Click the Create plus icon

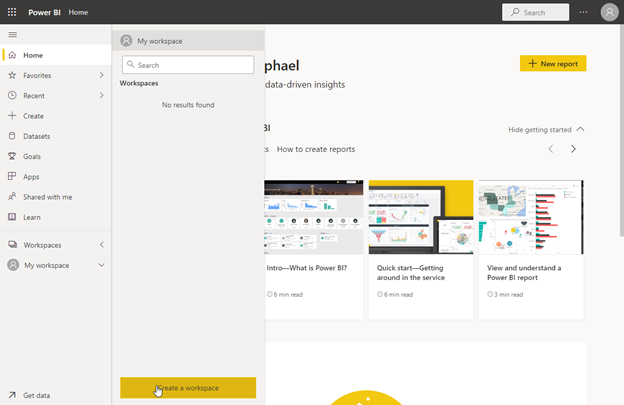(12, 116)
